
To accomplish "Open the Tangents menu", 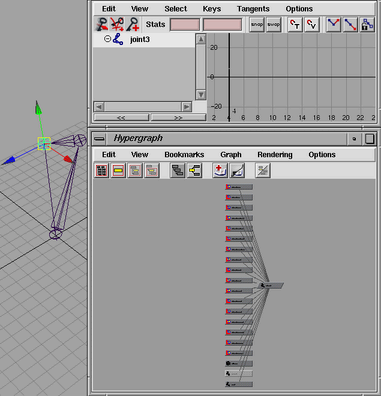I will [253, 9].
